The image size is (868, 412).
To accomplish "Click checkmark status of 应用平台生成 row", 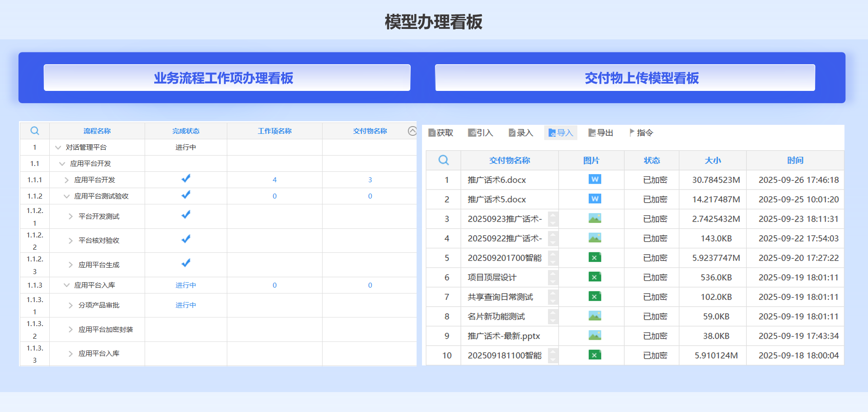I will coord(185,263).
